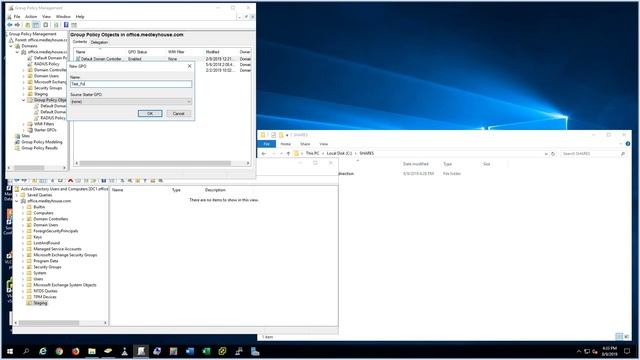Click the blue Help icon in GPM toolbar
Viewport: 640px width, 360px height.
pyautogui.click(x=66, y=25)
